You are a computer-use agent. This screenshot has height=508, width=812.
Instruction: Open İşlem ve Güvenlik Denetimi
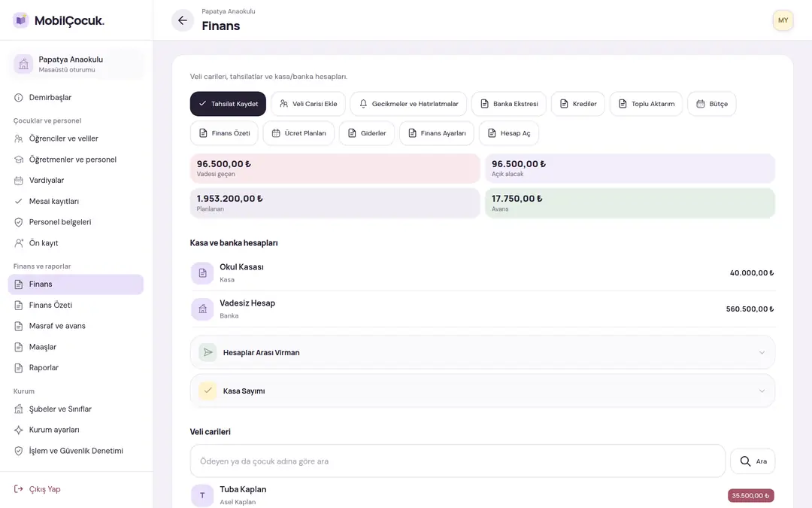(76, 451)
